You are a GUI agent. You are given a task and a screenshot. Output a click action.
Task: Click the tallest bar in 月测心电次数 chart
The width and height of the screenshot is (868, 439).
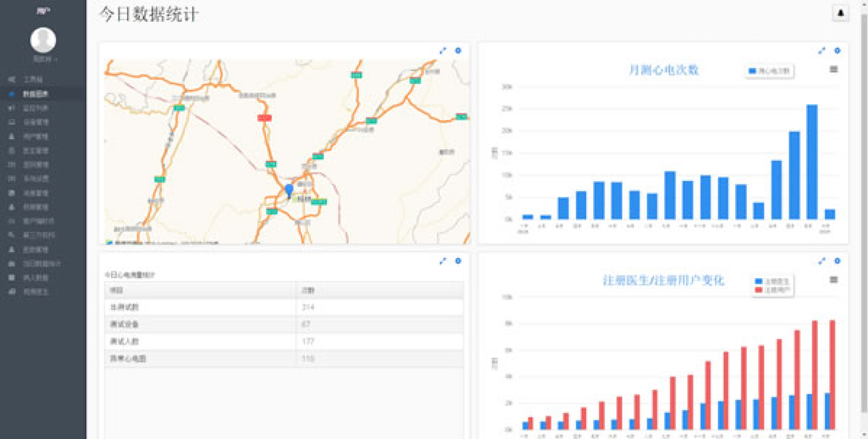pos(812,162)
